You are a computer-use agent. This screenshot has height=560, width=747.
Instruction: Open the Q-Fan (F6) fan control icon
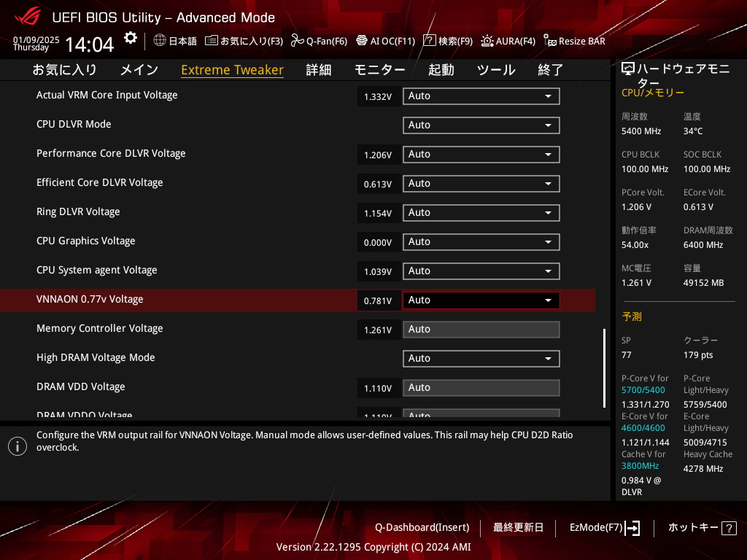point(297,41)
